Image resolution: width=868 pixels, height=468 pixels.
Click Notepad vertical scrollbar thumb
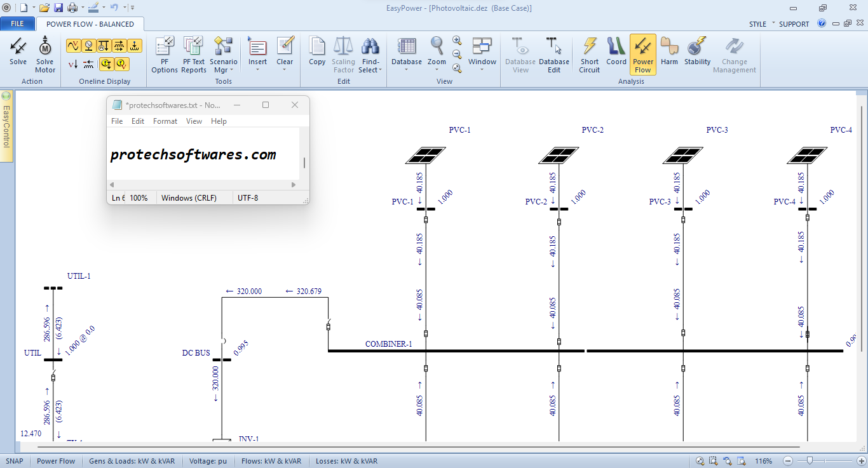(x=304, y=163)
